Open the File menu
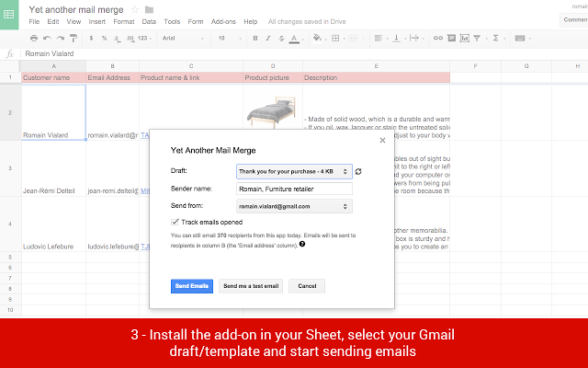Image resolution: width=588 pixels, height=368 pixels. 34,22
